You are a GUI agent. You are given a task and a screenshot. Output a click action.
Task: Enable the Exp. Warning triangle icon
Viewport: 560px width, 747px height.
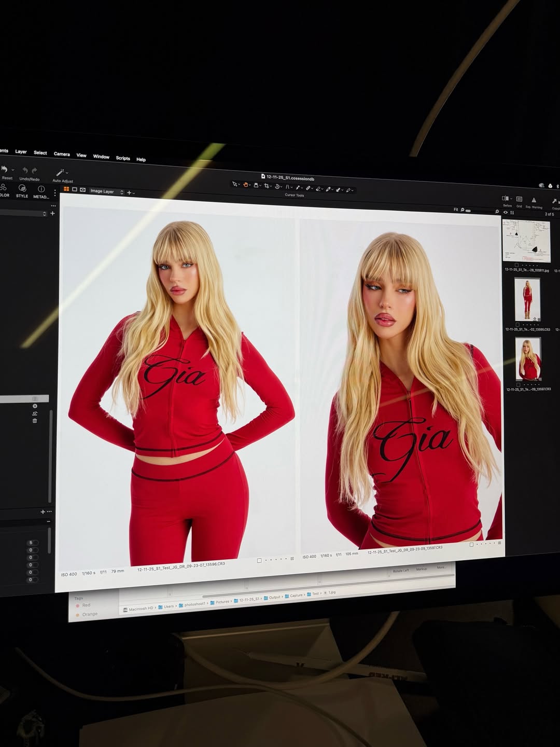[534, 200]
